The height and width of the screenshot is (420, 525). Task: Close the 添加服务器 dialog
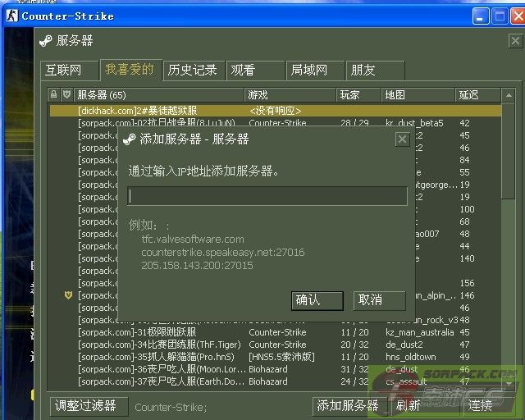(402, 139)
